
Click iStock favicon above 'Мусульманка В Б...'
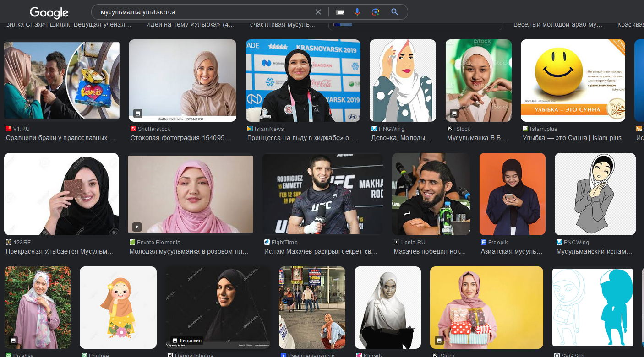[450, 129]
